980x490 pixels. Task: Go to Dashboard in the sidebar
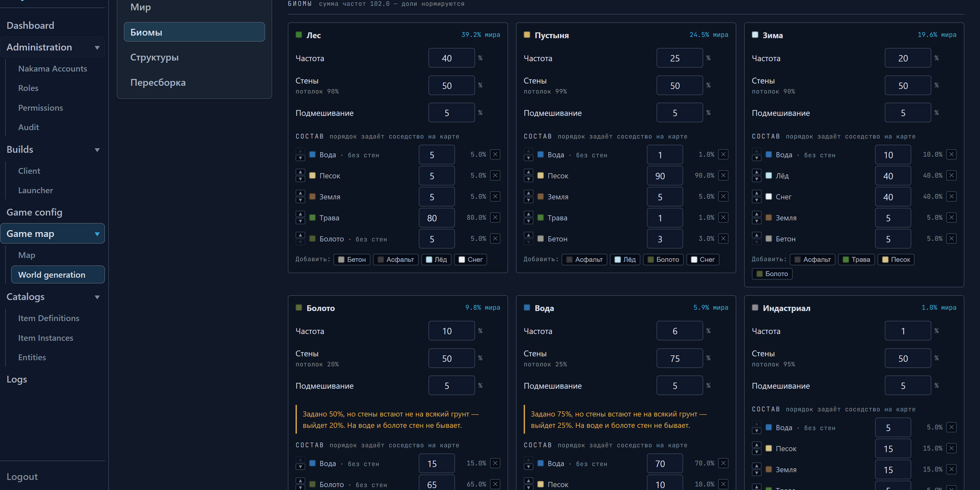click(x=30, y=25)
